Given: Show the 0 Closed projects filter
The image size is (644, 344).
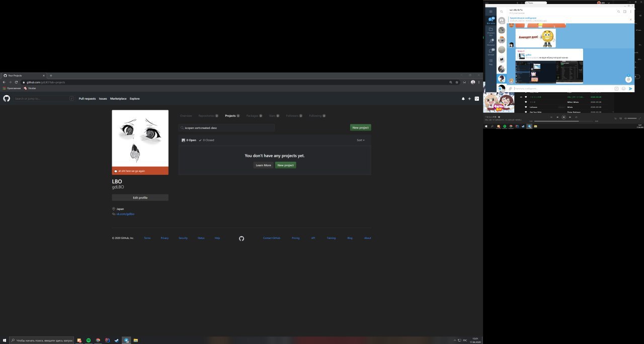Looking at the screenshot, I should click(x=206, y=140).
